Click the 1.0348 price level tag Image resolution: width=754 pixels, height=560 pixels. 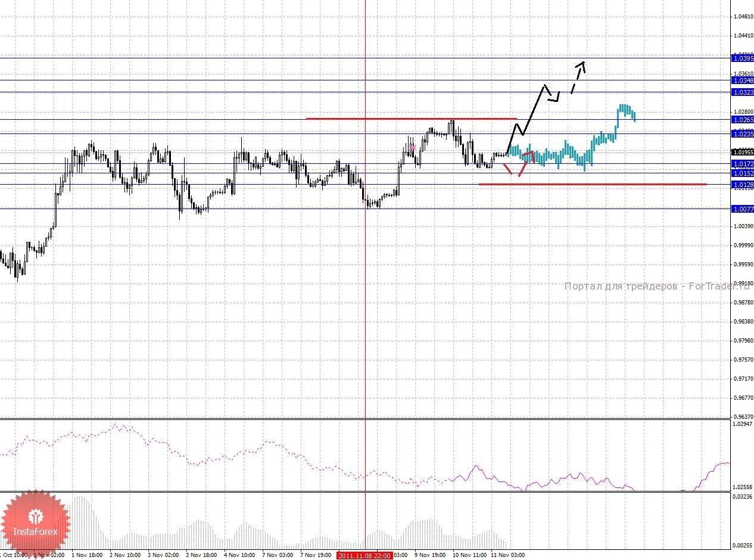[x=743, y=80]
